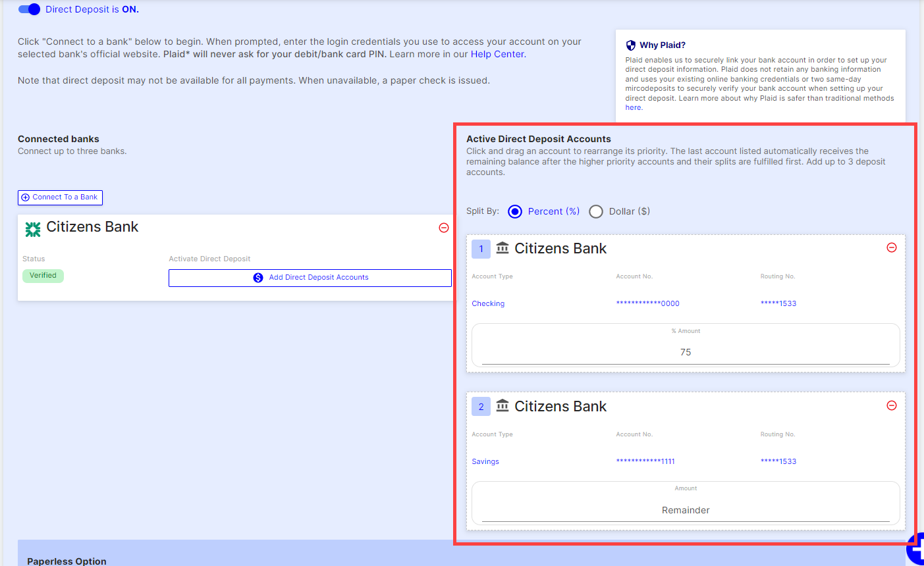
Task: Click the Checking account type text
Action: [x=488, y=303]
